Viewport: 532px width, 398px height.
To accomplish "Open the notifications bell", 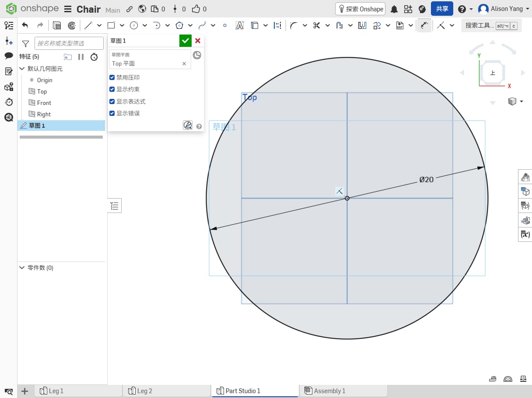I will coord(394,9).
